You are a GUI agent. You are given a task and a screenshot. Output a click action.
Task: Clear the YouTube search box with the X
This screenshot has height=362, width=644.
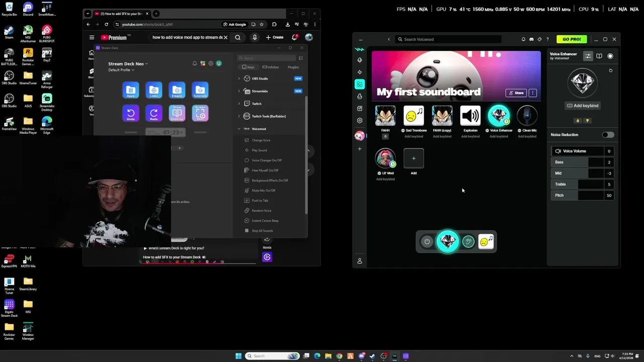tap(225, 37)
